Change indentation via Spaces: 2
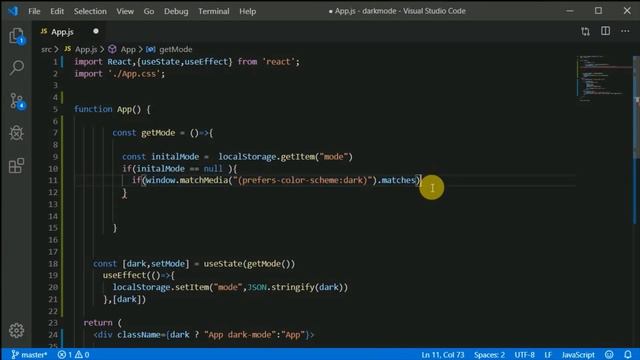 tap(489, 355)
